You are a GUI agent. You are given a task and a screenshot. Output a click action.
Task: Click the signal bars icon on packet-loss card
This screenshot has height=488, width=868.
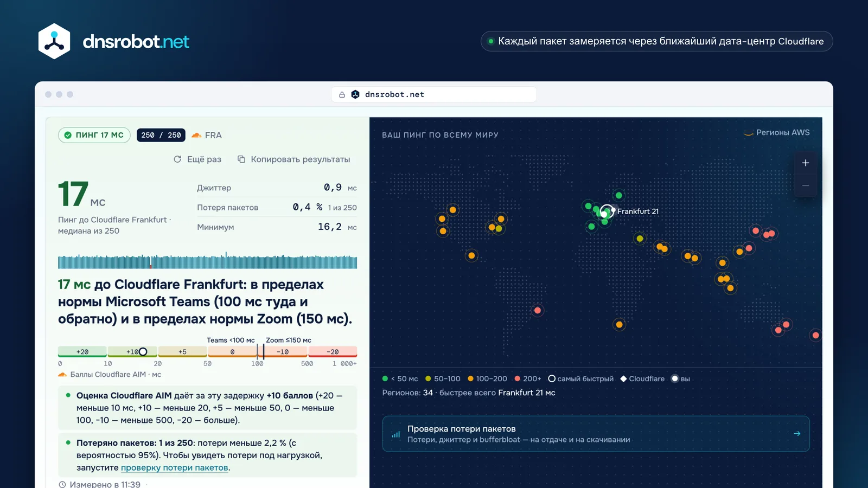(x=396, y=434)
